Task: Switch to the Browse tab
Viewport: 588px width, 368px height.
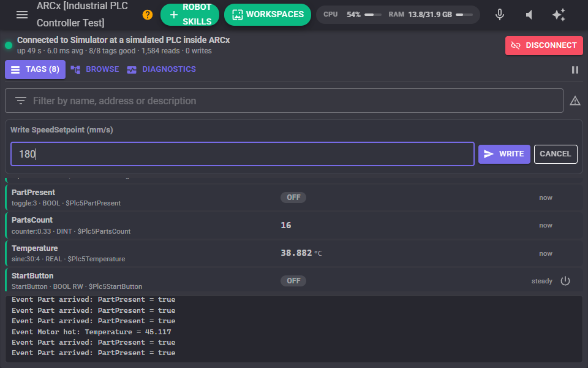Action: (95, 69)
